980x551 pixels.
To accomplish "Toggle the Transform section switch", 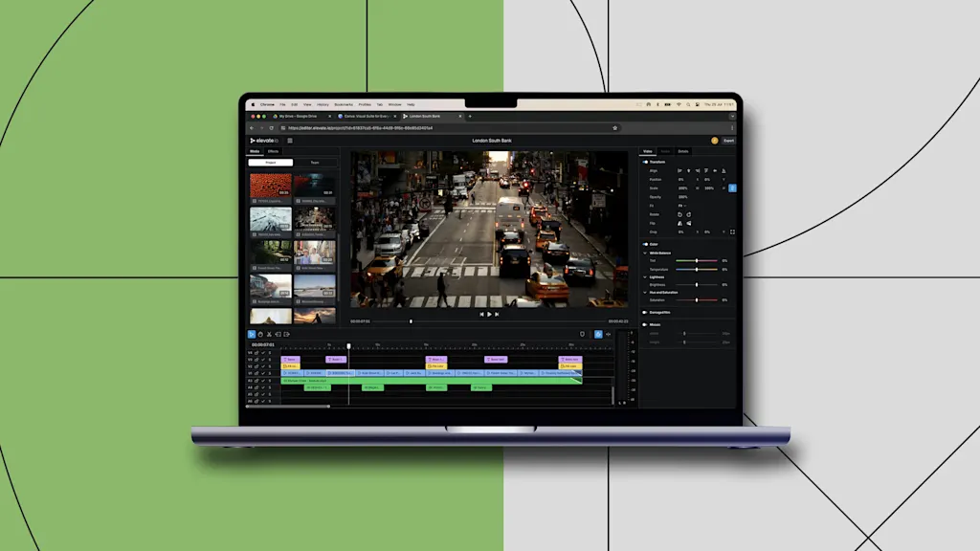I will (x=645, y=162).
